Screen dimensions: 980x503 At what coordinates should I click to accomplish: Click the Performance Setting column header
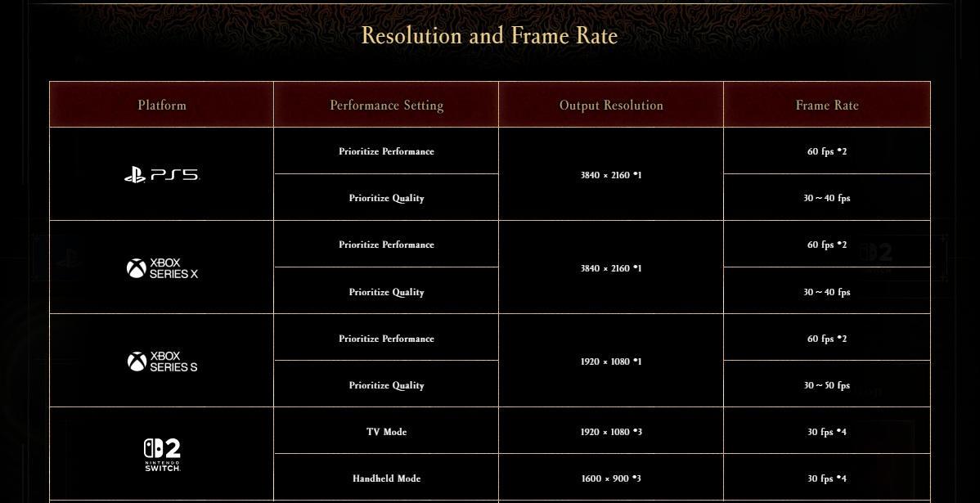point(386,105)
